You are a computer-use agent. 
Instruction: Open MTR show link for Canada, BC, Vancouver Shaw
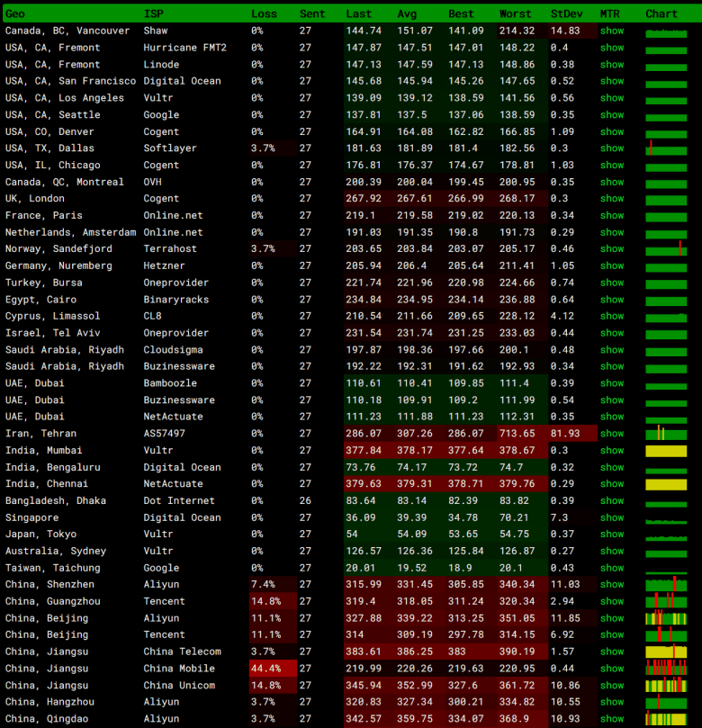click(x=611, y=31)
